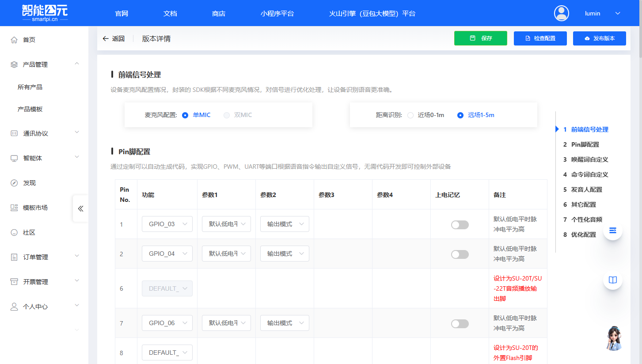Click the 发布版本 publish version button
This screenshot has width=642, height=364.
(599, 38)
